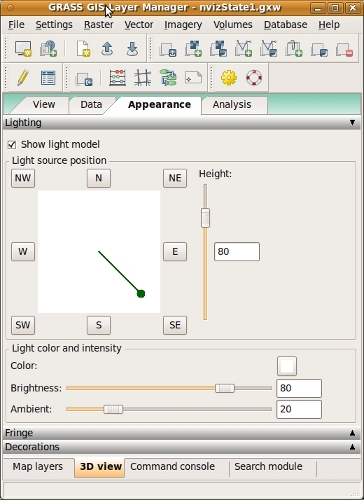Collapse the Lighting section
The image size is (364, 500).
(x=352, y=123)
